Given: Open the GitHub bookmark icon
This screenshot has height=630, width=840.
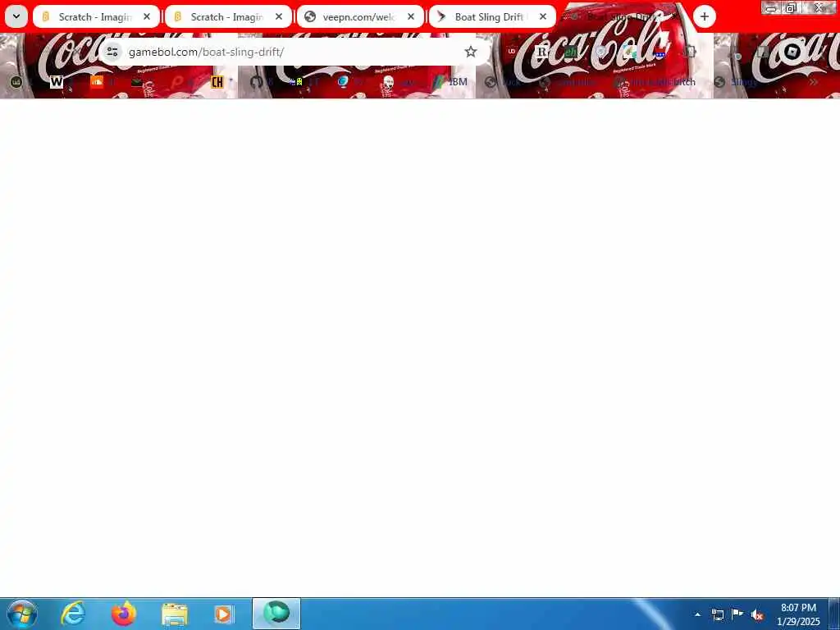Looking at the screenshot, I should coord(256,82).
